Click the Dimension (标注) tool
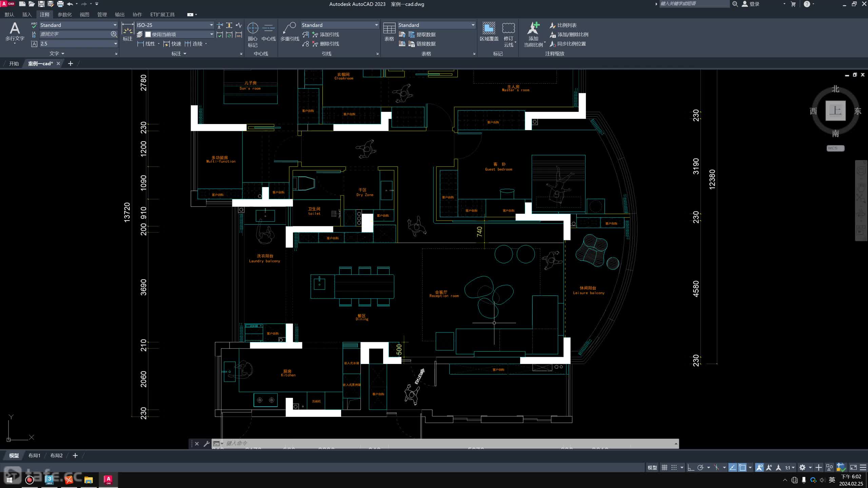 tap(127, 32)
